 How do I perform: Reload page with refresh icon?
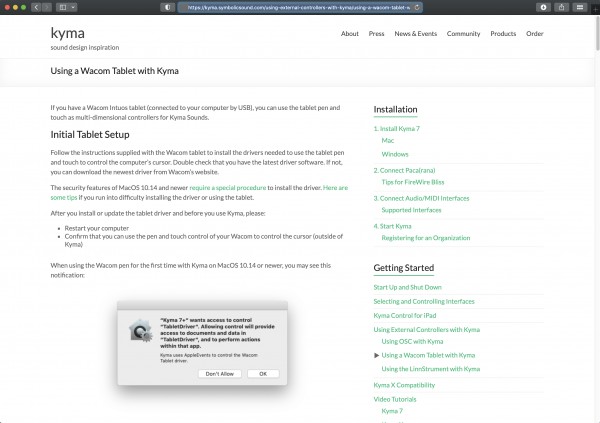point(417,7)
